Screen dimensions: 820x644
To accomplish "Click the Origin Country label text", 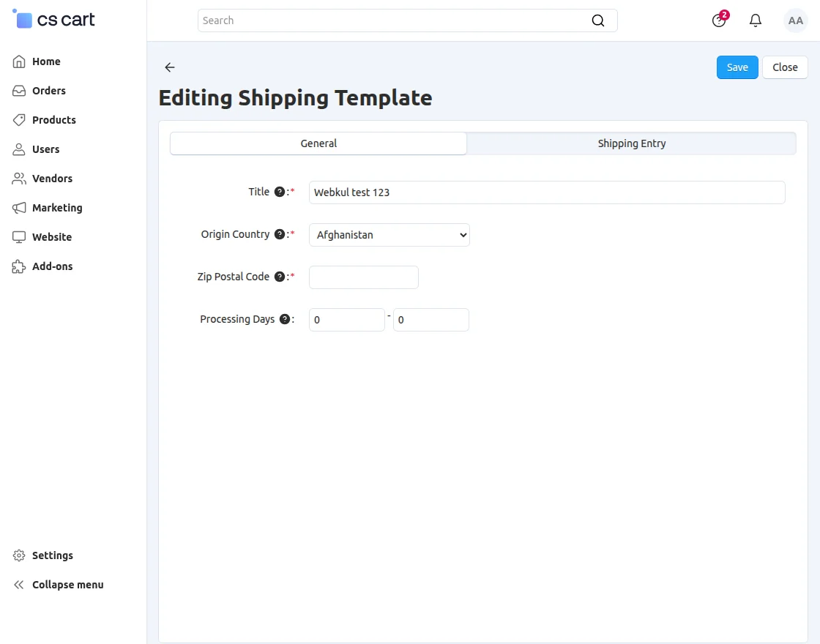I will pyautogui.click(x=235, y=234).
